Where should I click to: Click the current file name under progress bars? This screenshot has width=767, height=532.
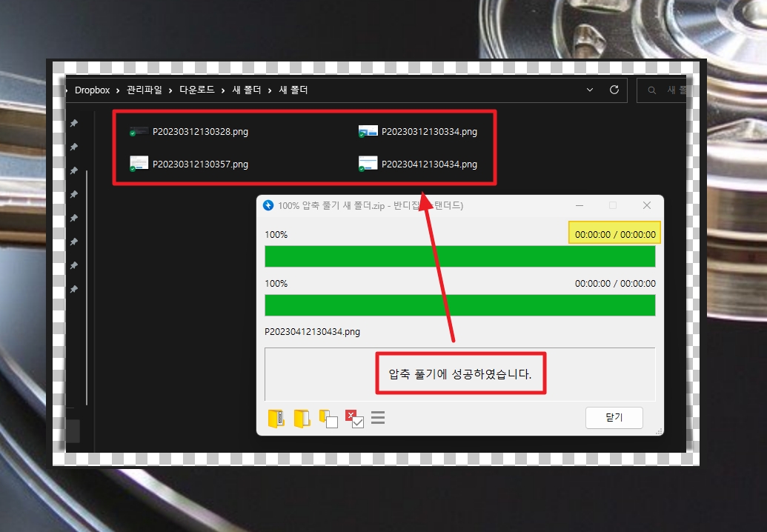312,331
